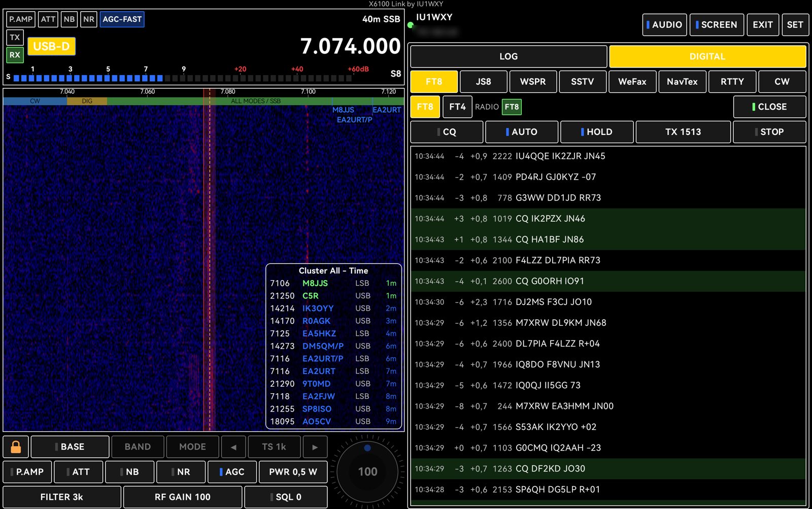Image resolution: width=812 pixels, height=509 pixels.
Task: Select the CQ DF2KD JO30 decode row
Action: point(608,468)
